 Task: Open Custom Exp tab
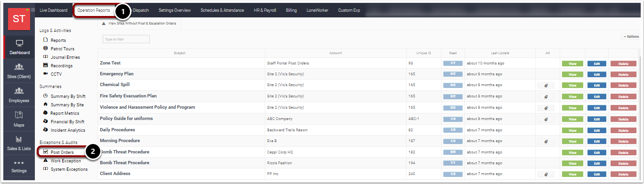(x=349, y=10)
